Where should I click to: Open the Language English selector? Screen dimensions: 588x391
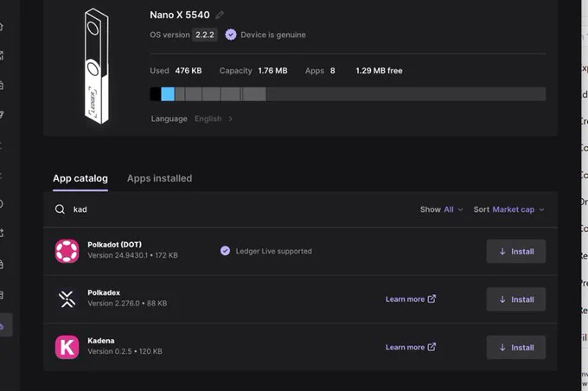(192, 119)
